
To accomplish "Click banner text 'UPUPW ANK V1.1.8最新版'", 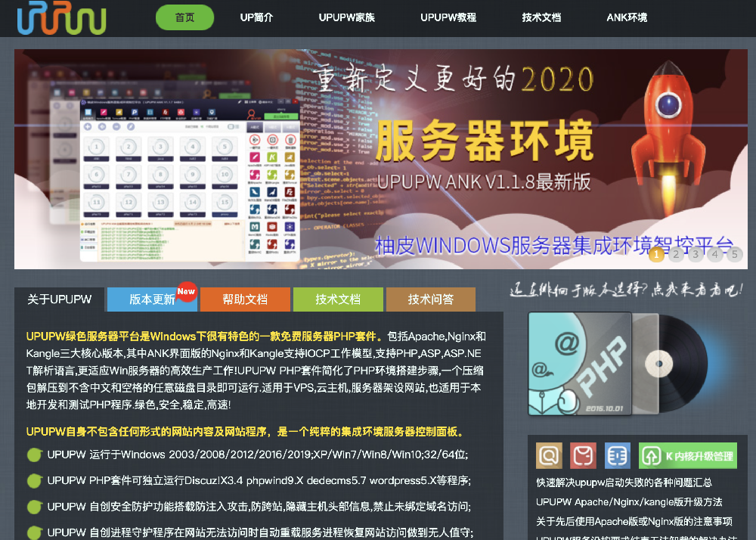I will point(484,182).
